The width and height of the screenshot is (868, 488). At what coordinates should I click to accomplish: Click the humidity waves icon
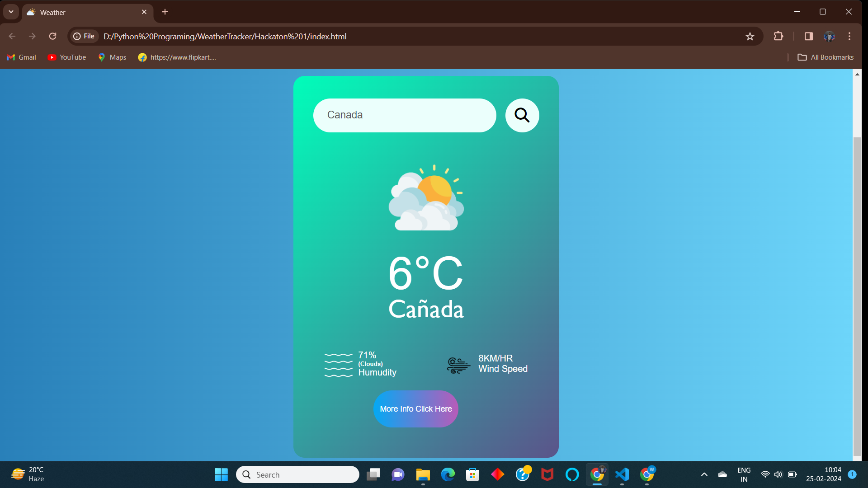(x=338, y=365)
